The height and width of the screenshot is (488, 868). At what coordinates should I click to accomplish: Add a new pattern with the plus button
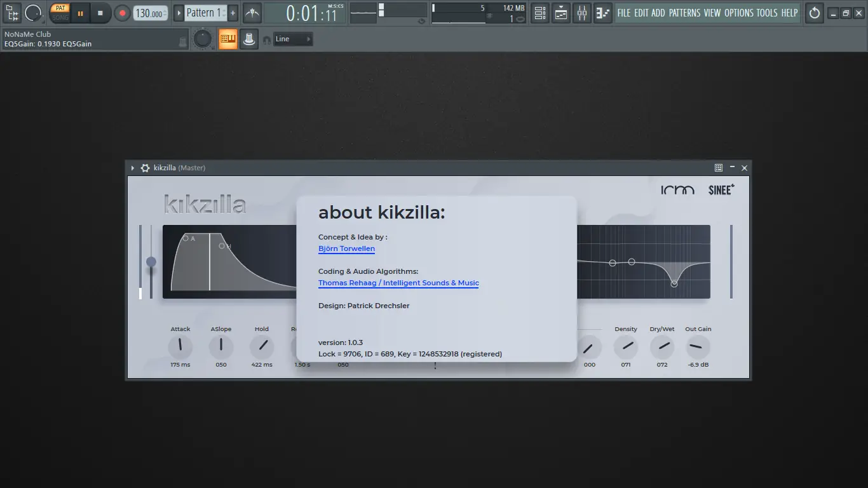233,13
